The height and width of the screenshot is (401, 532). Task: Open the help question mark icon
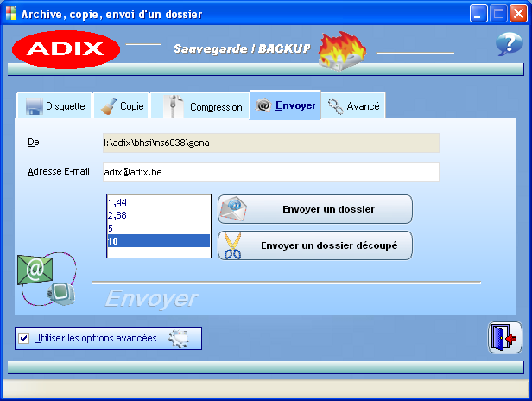pos(509,44)
